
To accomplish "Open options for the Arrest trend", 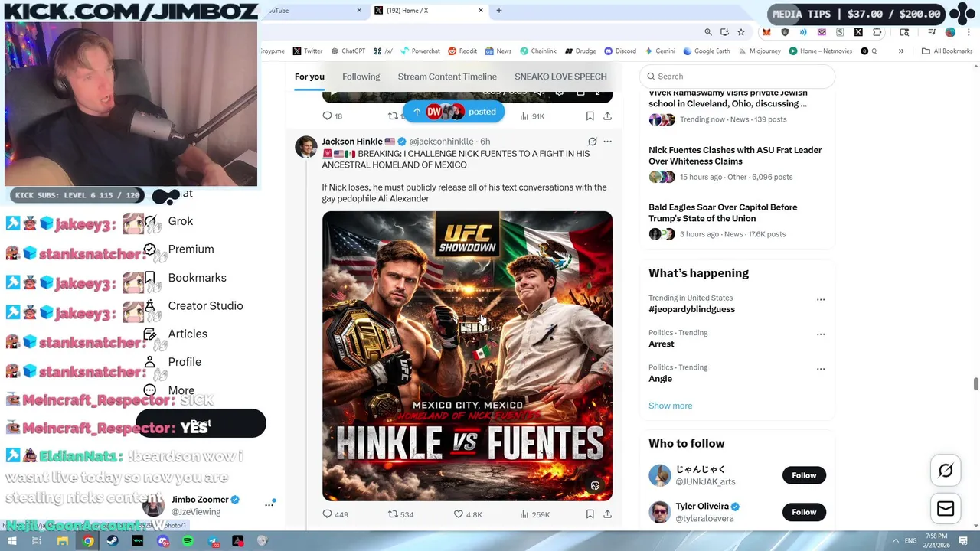I will (821, 334).
